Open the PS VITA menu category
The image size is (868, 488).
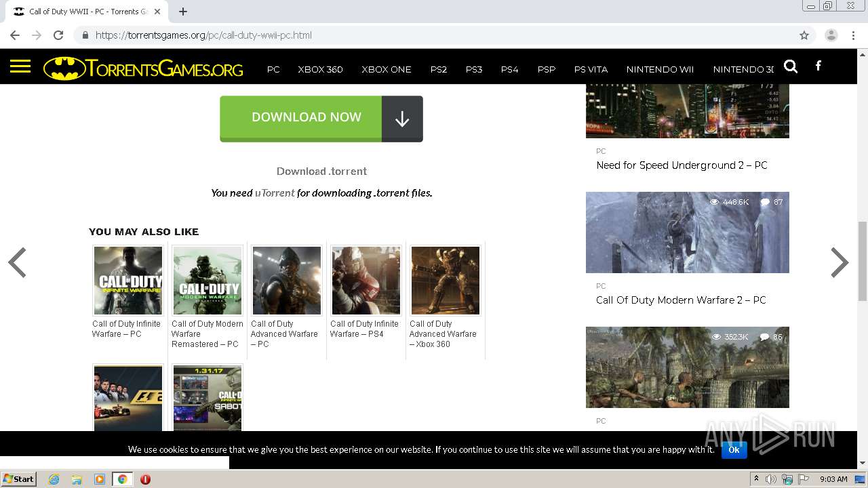click(x=591, y=69)
